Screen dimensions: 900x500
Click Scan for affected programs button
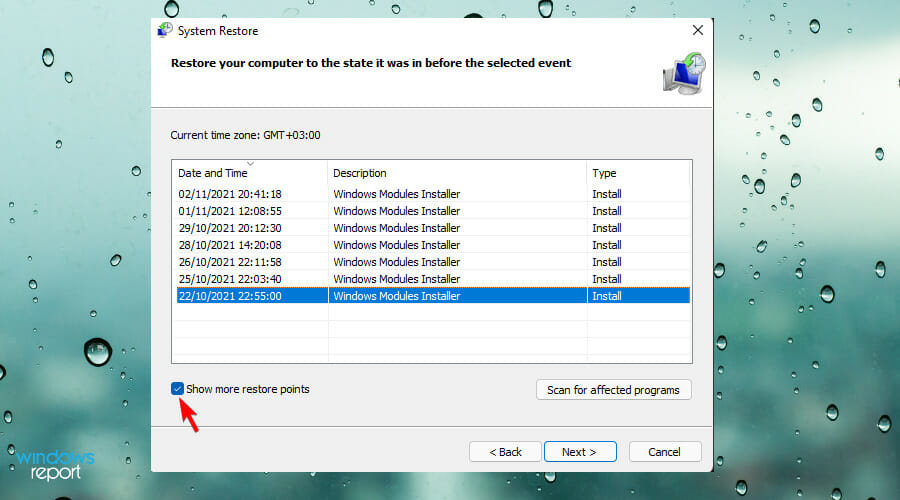[x=613, y=390]
